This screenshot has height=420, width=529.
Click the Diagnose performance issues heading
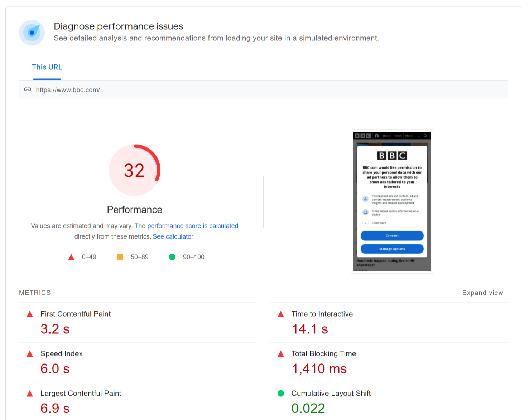tap(119, 26)
